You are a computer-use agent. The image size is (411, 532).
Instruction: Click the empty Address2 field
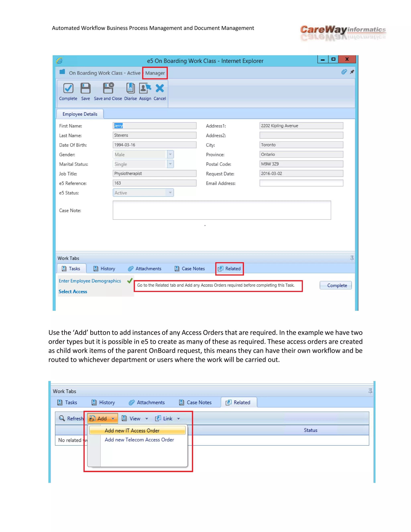301,135
